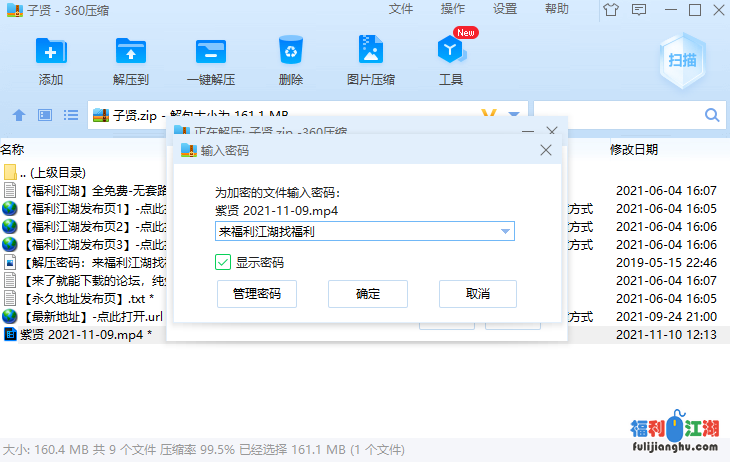Open the 工具 (Tools) icon
730x462 pixels.
(x=451, y=51)
